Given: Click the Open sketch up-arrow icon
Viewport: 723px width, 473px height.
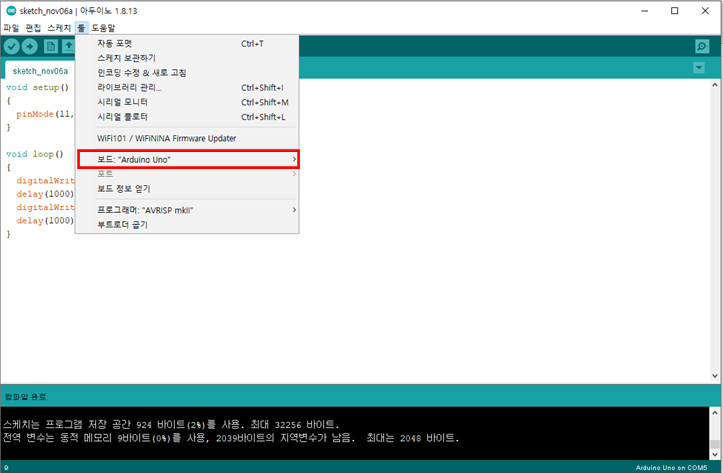Looking at the screenshot, I should click(x=68, y=46).
